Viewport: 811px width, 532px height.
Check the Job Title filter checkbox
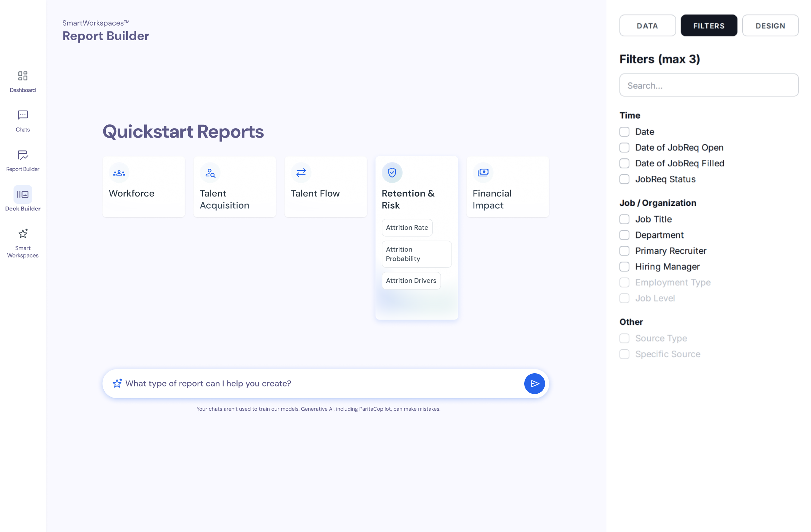pyautogui.click(x=624, y=219)
